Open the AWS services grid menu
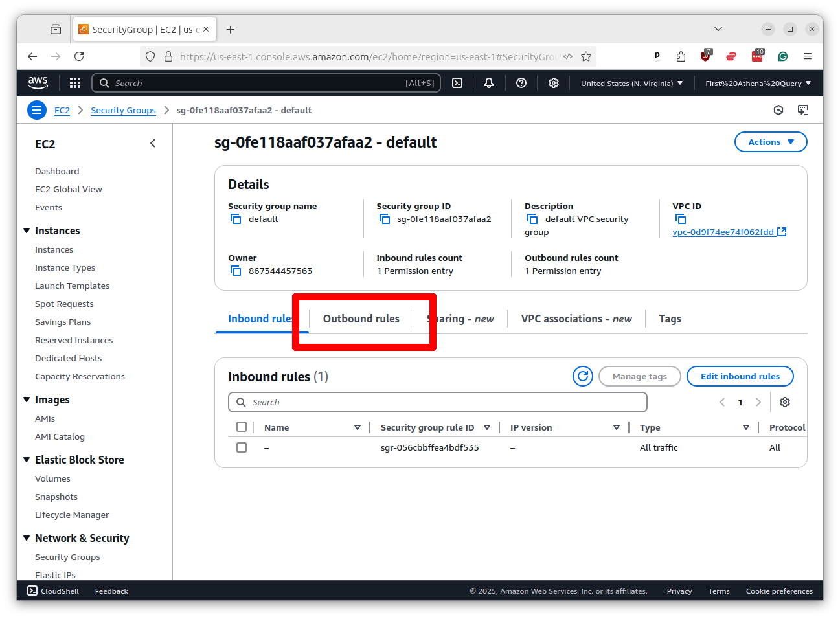Image resolution: width=840 pixels, height=619 pixels. click(x=75, y=83)
